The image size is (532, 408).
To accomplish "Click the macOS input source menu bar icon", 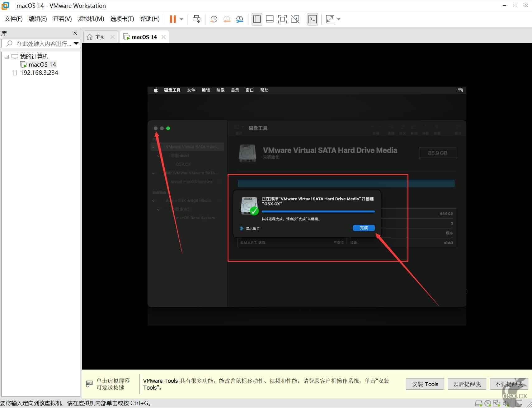I will coord(460,90).
